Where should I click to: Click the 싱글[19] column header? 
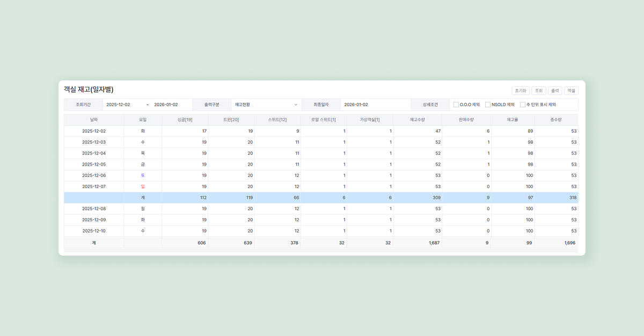click(185, 120)
